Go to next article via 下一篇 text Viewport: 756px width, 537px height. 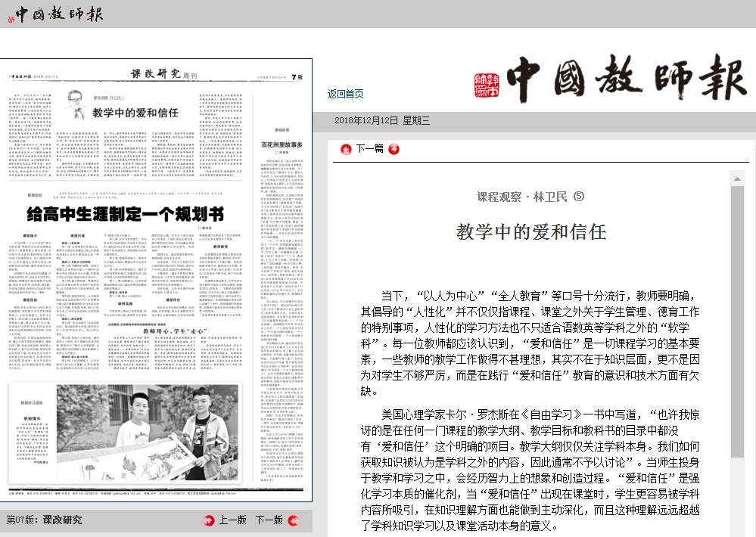[x=369, y=149]
